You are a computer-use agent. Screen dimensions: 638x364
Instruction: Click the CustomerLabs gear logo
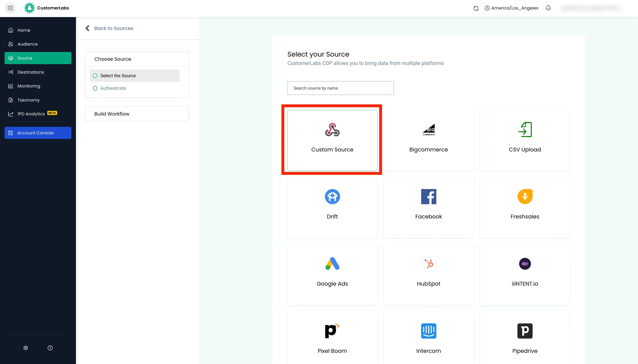click(x=29, y=8)
